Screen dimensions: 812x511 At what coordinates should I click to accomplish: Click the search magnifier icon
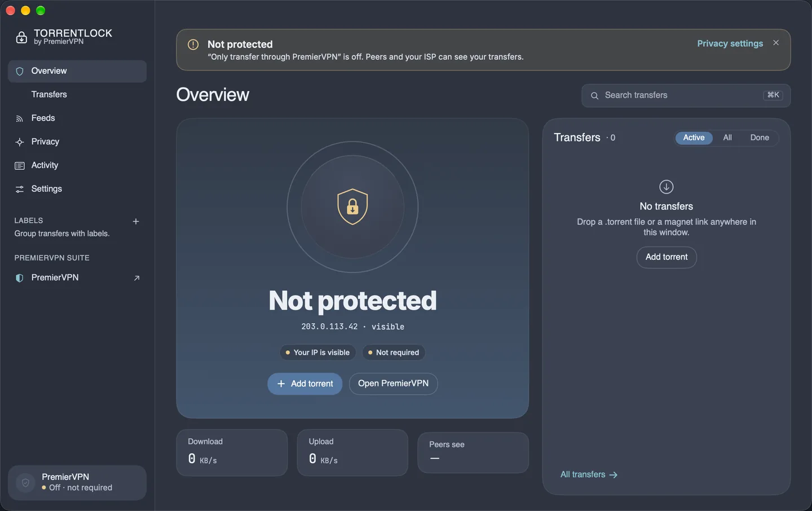(x=594, y=96)
